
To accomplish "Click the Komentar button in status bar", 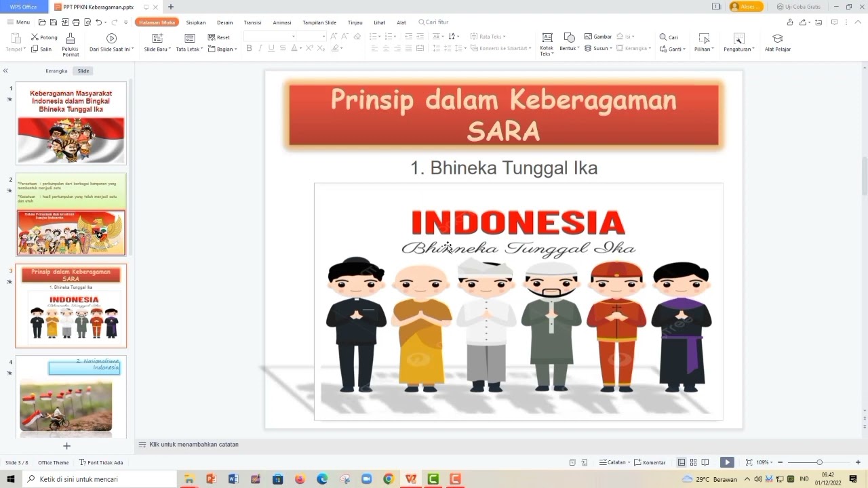I will [x=650, y=462].
